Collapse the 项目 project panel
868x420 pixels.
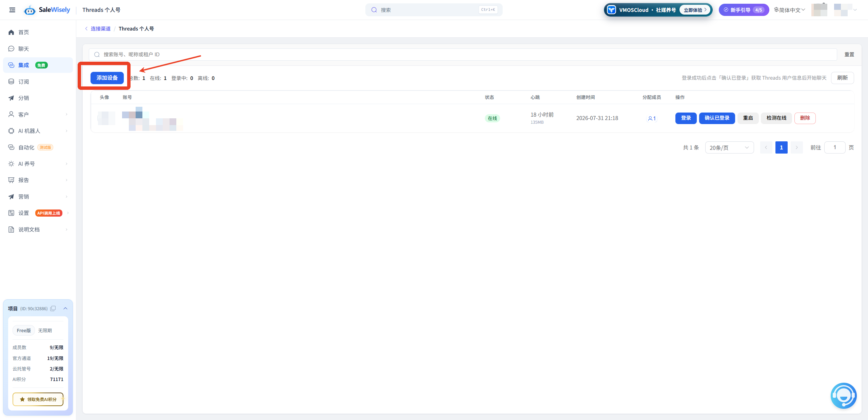click(65, 308)
